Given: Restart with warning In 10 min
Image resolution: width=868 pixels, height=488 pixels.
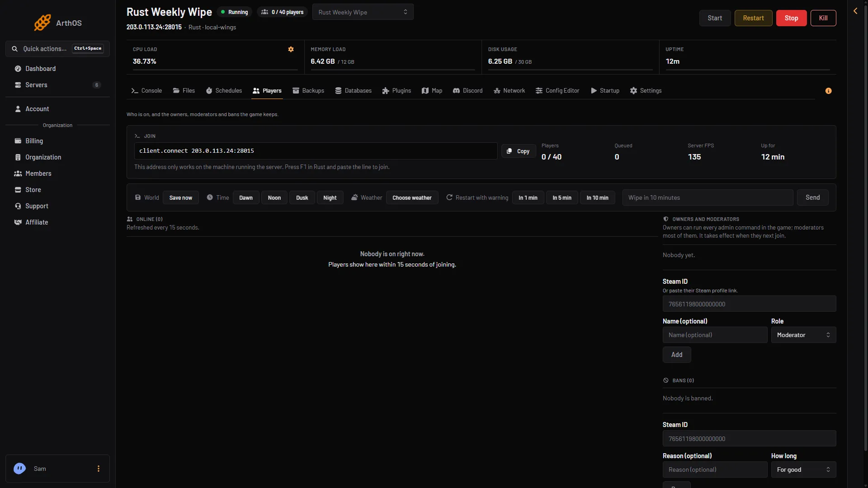Looking at the screenshot, I should [598, 198].
